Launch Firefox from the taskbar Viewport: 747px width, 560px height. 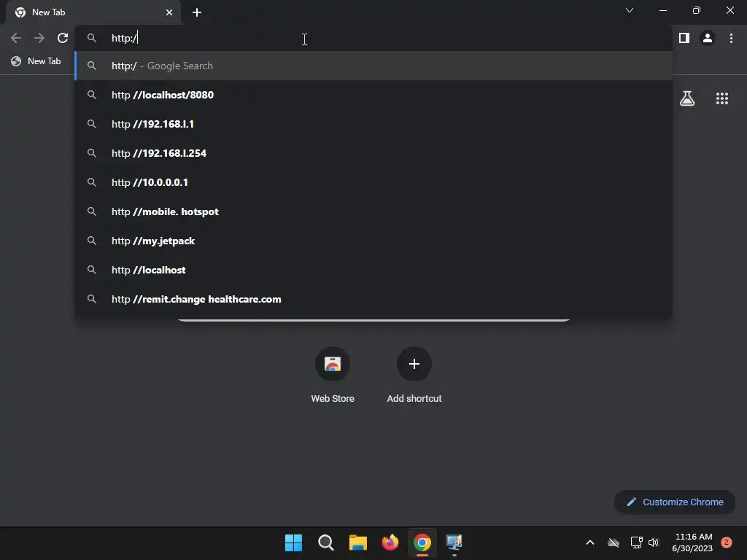(x=390, y=542)
